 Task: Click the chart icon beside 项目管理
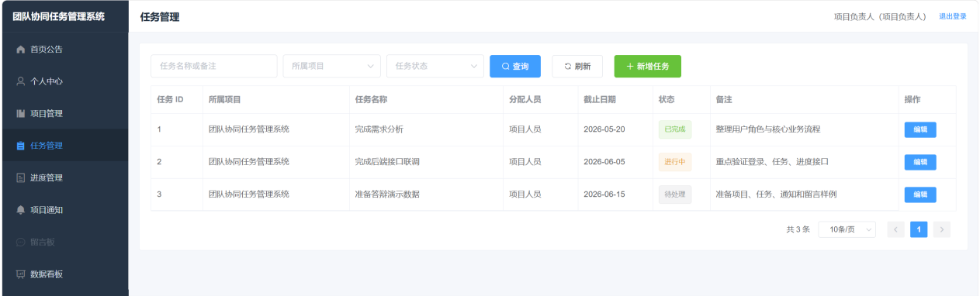[21, 114]
